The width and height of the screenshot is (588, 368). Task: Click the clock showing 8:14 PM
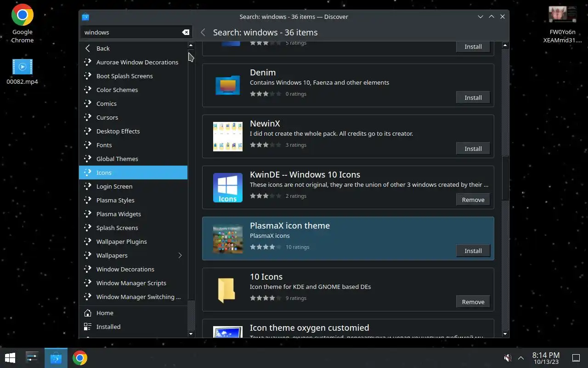tap(546, 358)
